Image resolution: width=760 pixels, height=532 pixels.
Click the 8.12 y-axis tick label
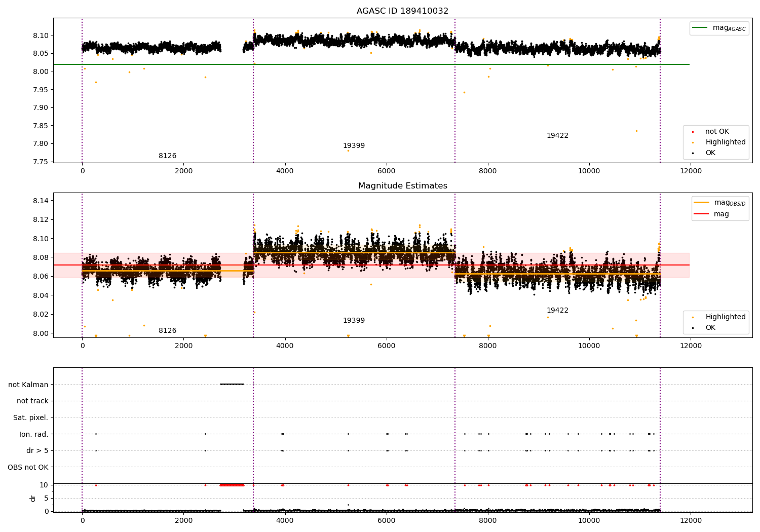pos(41,220)
